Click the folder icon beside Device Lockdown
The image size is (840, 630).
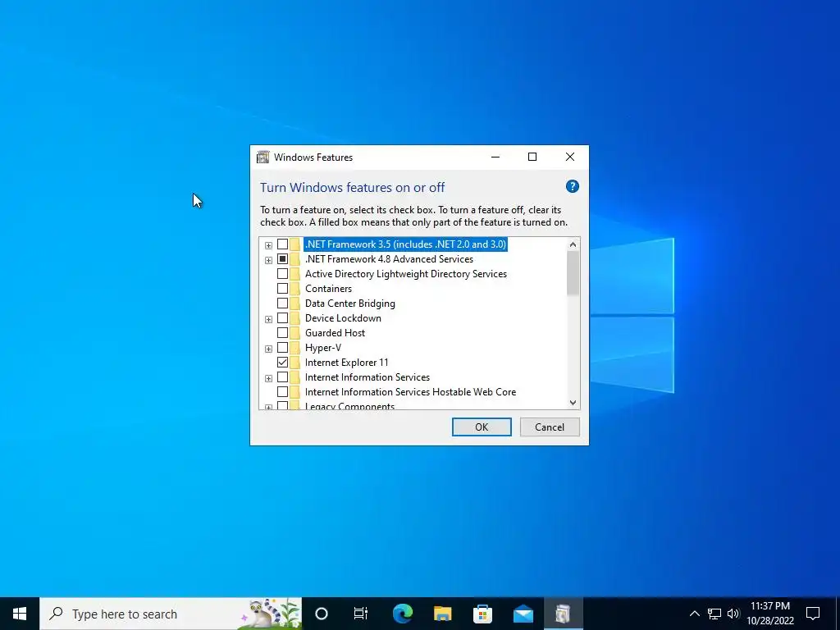tap(294, 318)
